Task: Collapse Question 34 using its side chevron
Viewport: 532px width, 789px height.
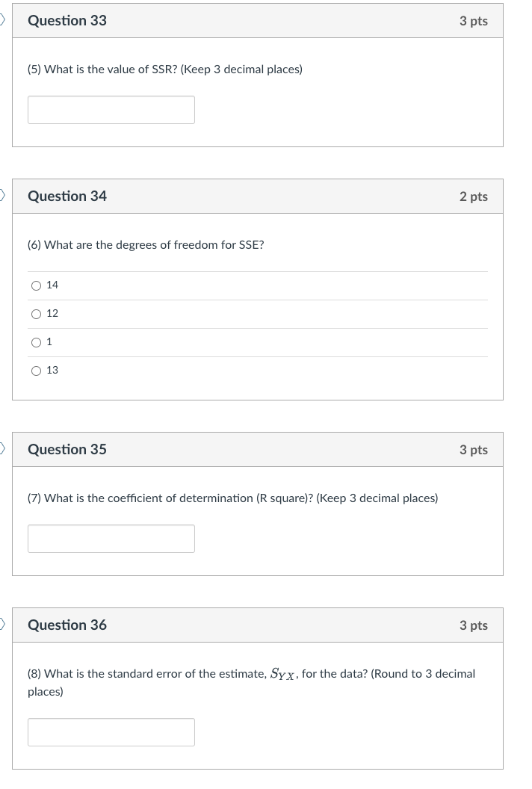Action: pos(2,196)
